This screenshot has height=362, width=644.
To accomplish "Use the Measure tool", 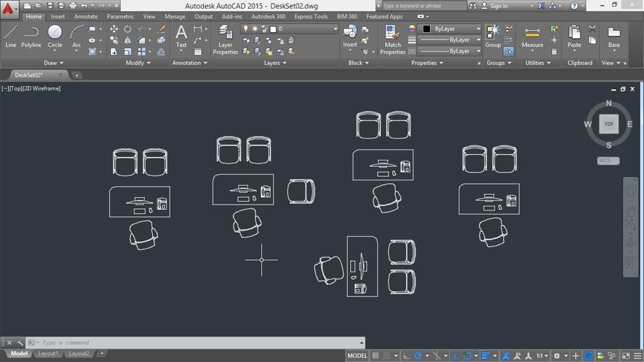I will click(x=532, y=37).
